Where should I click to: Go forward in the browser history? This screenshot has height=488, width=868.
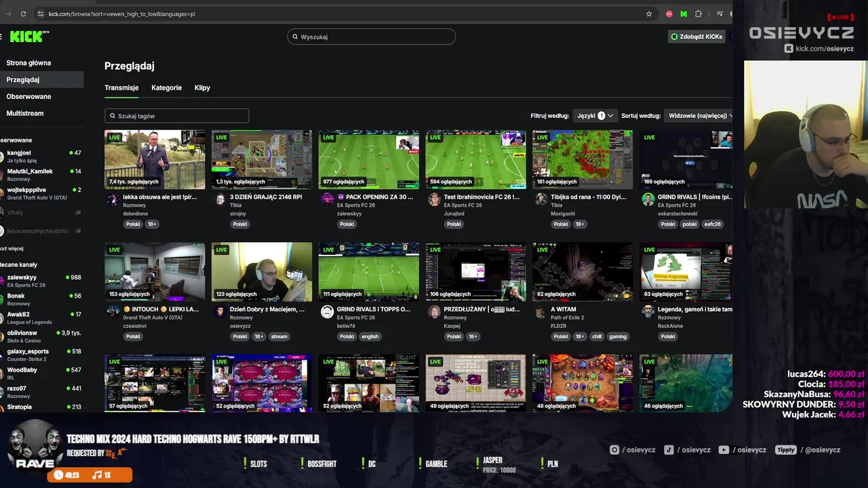(8, 14)
